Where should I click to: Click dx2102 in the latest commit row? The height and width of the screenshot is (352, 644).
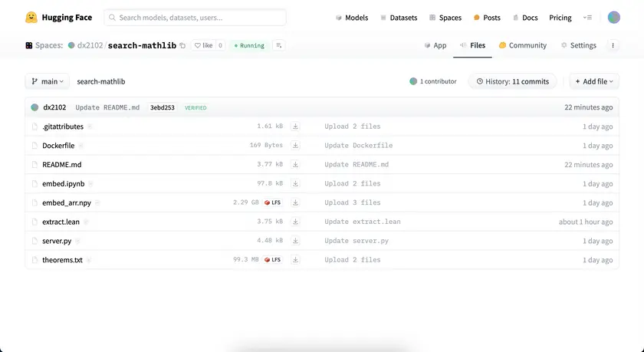[54, 107]
